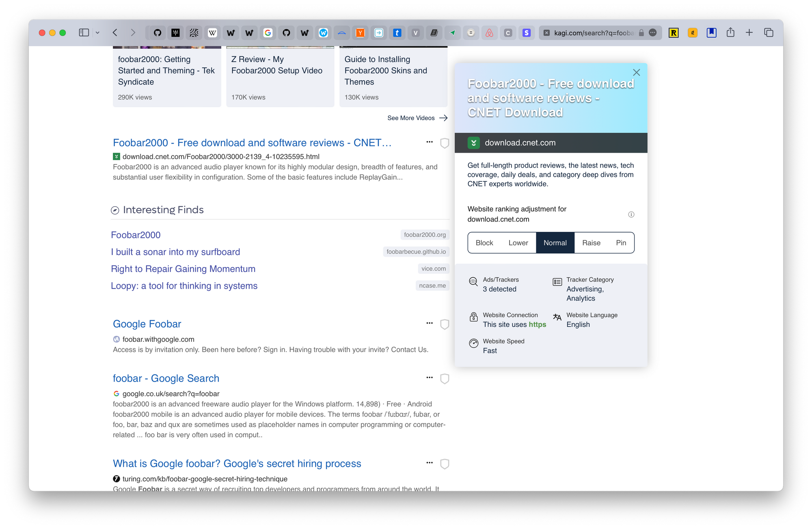Open Right to Repair Gaining Momentum

point(183,269)
